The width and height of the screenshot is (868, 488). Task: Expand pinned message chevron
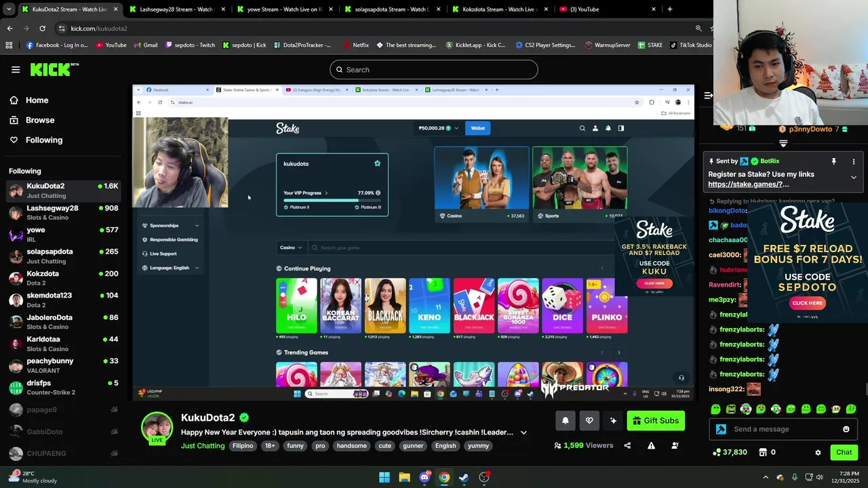[853, 177]
